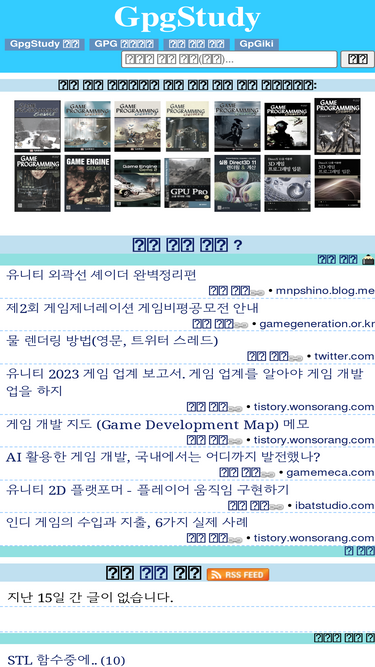The image size is (375, 667).
Task: Open 제2회 게임제너레이션 게임비평공모전 안내
Action: click(132, 308)
